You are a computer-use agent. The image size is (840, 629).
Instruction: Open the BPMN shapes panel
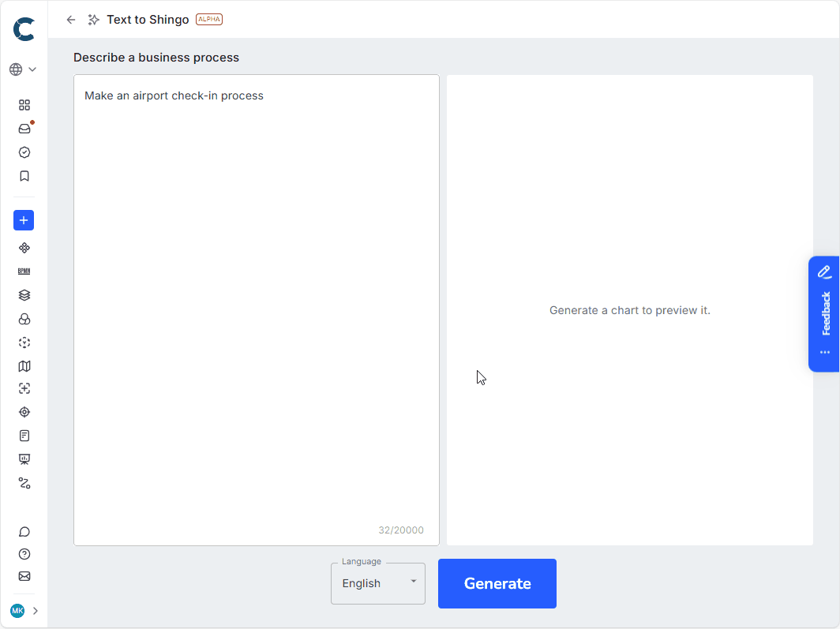(24, 271)
